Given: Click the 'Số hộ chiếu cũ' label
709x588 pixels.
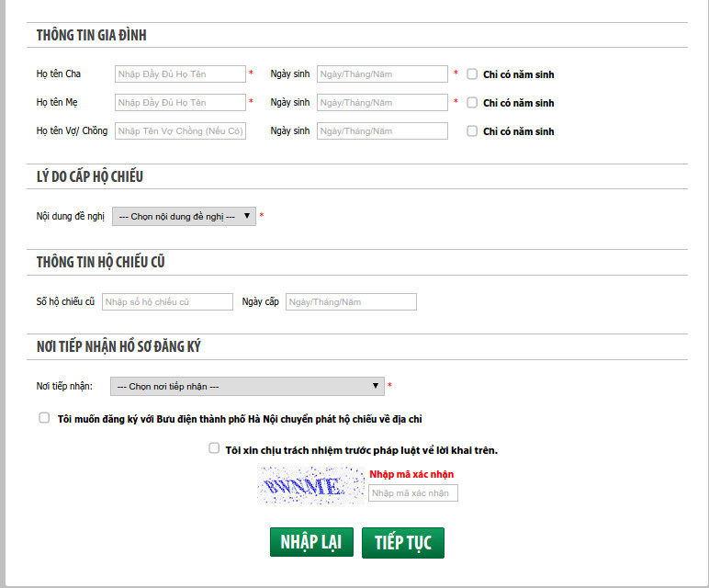Looking at the screenshot, I should 65,301.
